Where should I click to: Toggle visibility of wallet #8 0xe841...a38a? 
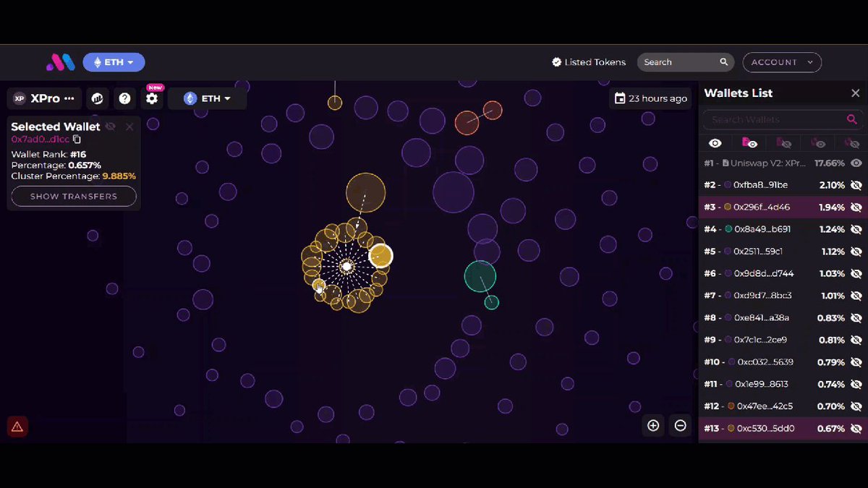[x=856, y=317]
